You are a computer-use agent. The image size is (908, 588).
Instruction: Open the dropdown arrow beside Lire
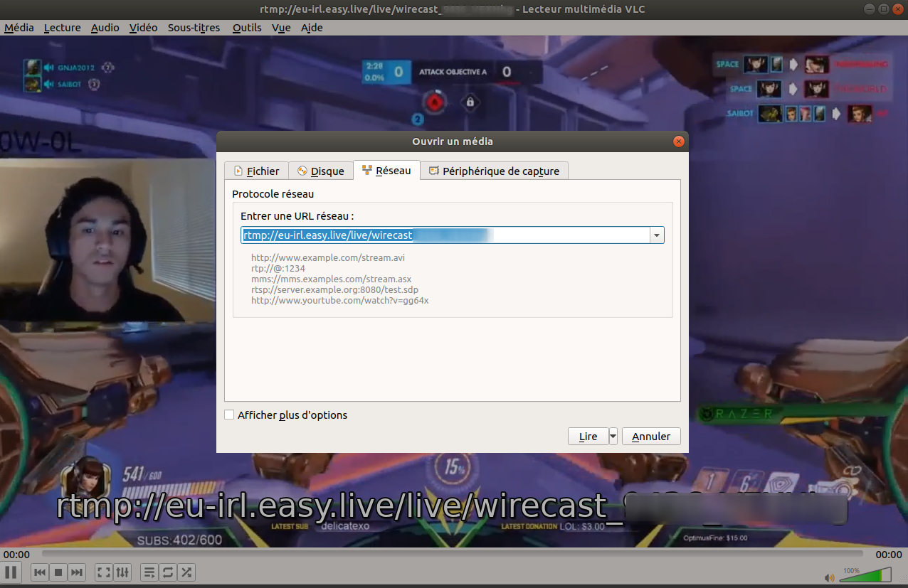point(613,436)
